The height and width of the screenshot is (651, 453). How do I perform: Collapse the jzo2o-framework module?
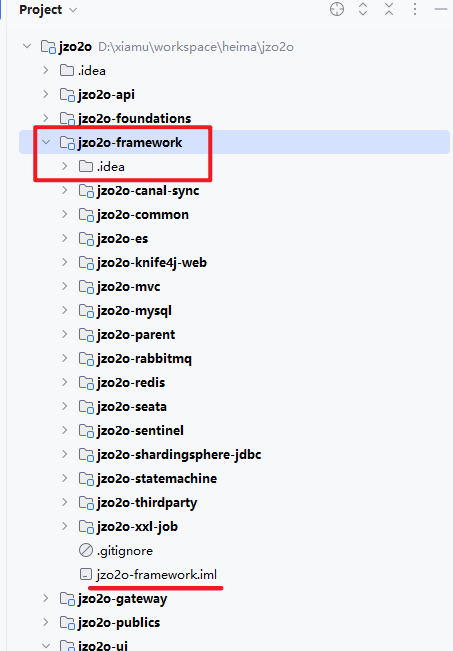(x=46, y=142)
